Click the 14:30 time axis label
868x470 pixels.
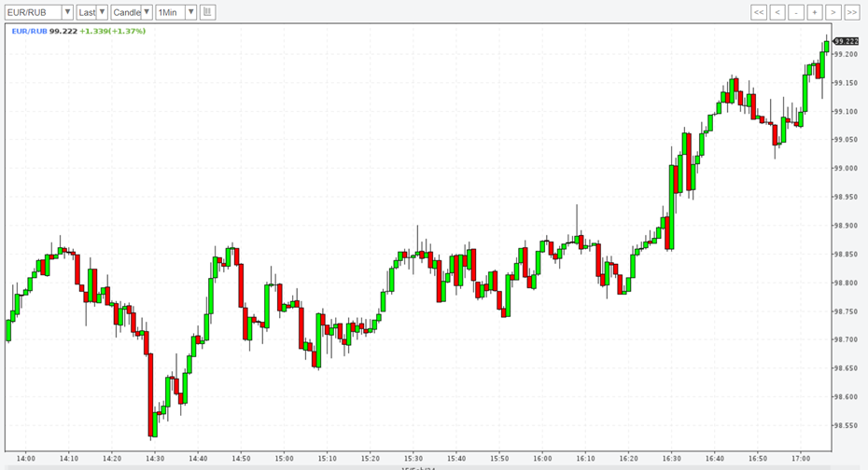(x=155, y=459)
